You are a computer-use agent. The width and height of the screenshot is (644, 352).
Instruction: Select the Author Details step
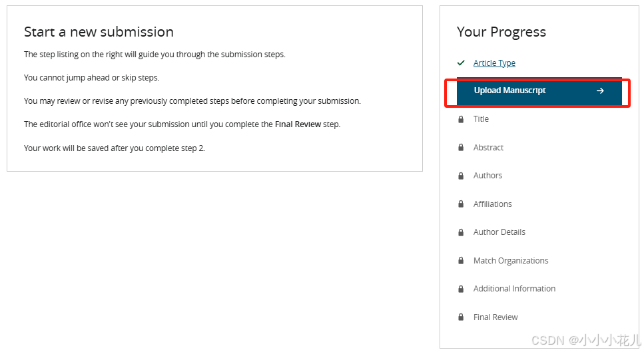click(499, 232)
